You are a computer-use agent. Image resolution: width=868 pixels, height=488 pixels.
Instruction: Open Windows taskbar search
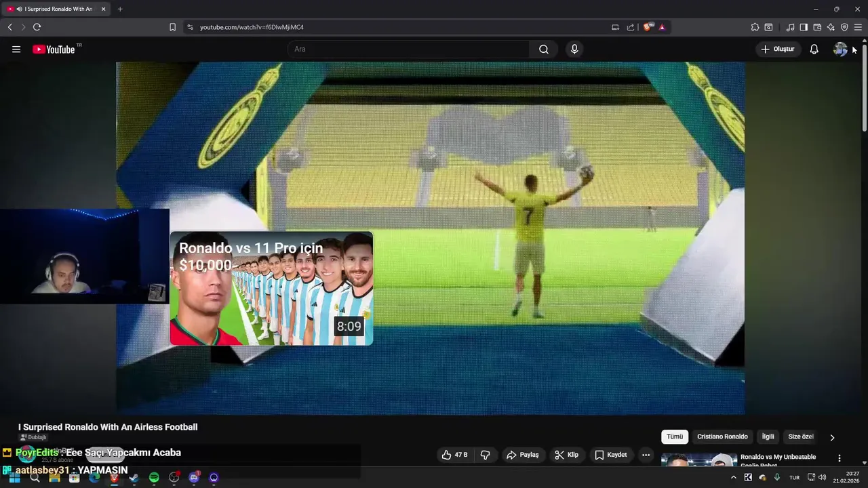coord(35,477)
